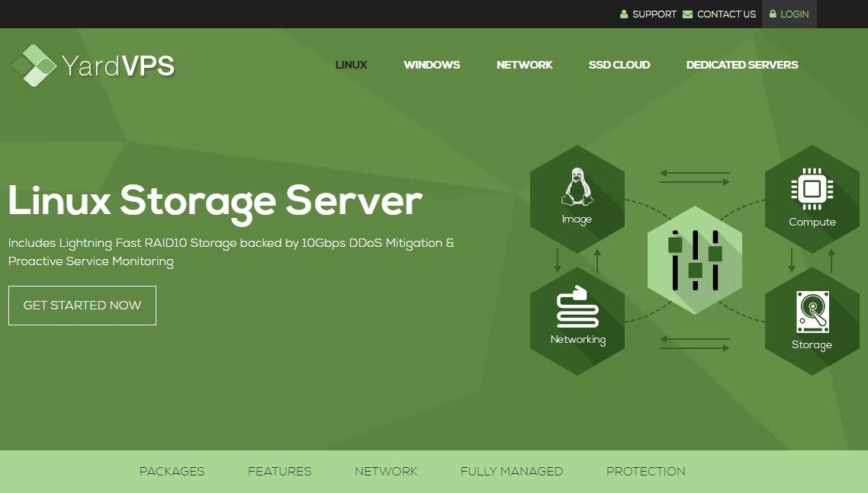The width and height of the screenshot is (868, 493).
Task: Click the Support person icon
Action: [x=624, y=14]
